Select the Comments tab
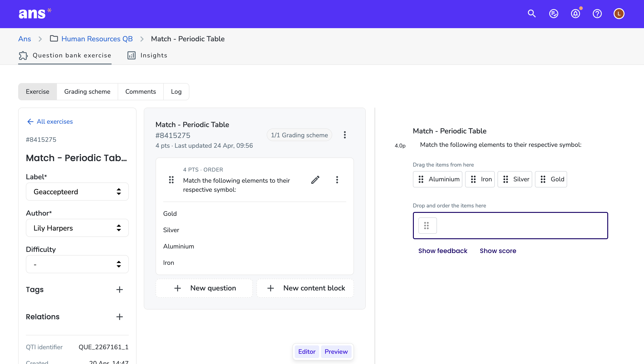 [141, 92]
